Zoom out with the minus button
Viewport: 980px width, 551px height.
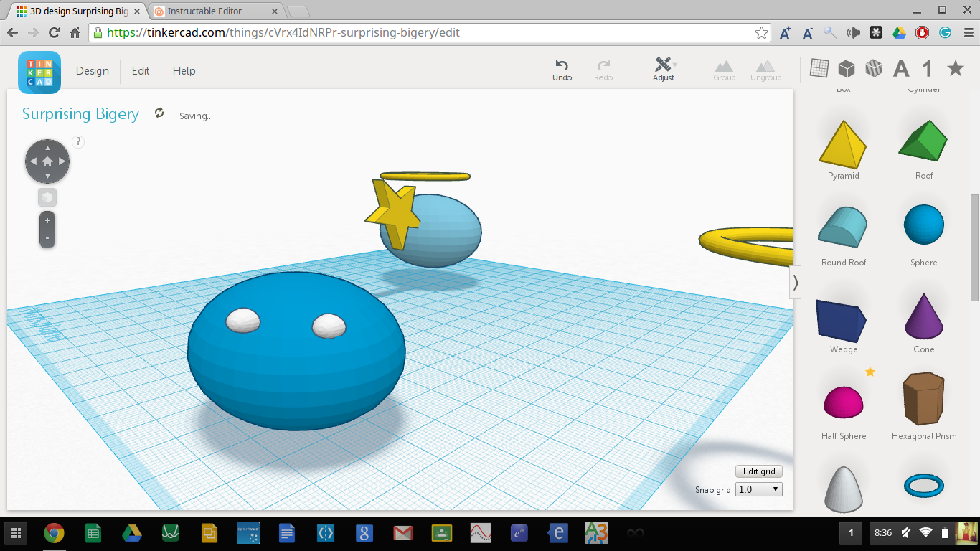coord(47,238)
